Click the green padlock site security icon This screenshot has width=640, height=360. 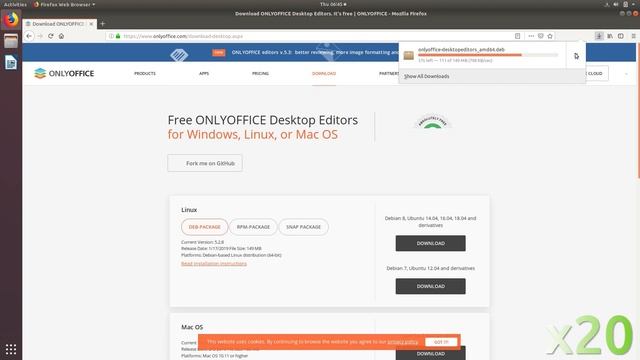tap(118, 36)
